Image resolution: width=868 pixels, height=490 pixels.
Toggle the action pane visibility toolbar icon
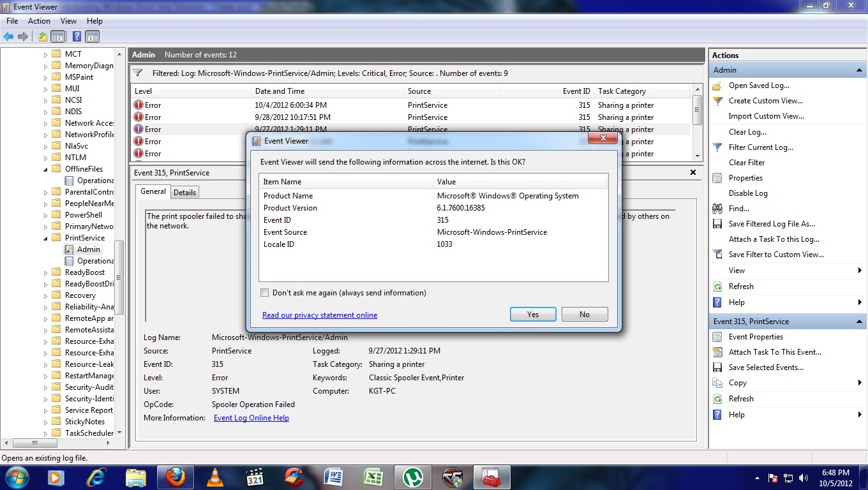(x=91, y=36)
